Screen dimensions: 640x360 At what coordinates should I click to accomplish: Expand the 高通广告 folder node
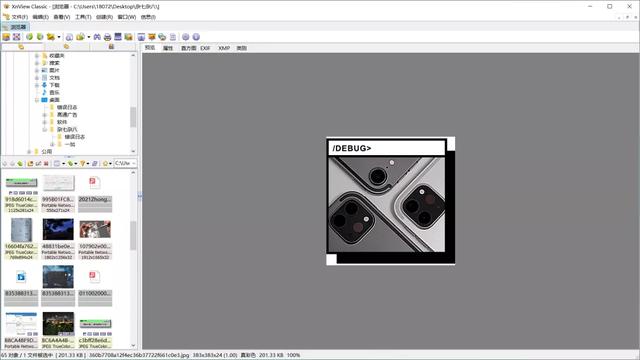pyautogui.click(x=44, y=115)
